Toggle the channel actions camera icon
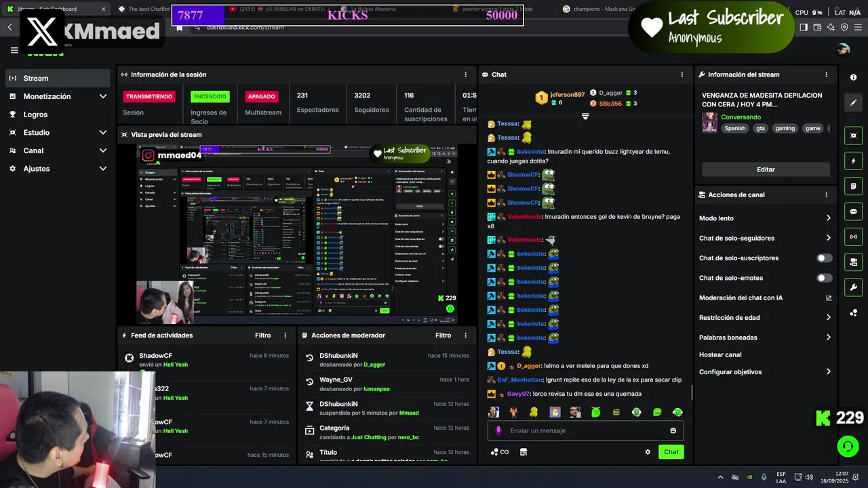 853,262
